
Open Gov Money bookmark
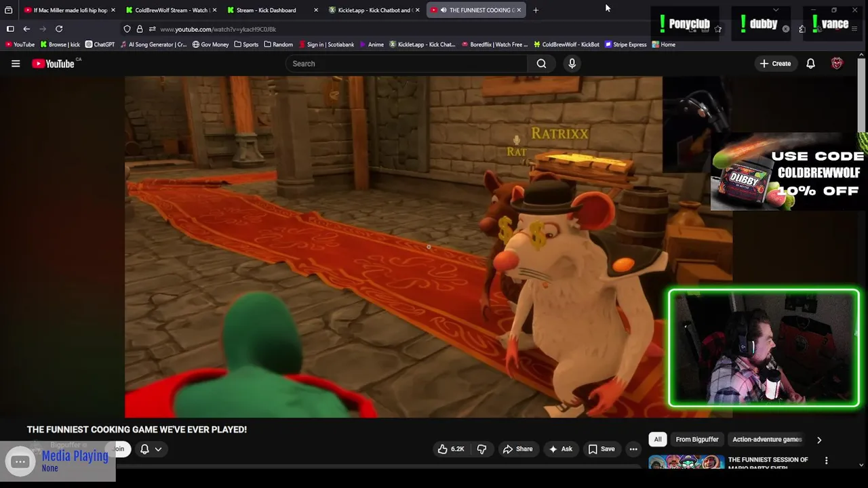pyautogui.click(x=210, y=45)
